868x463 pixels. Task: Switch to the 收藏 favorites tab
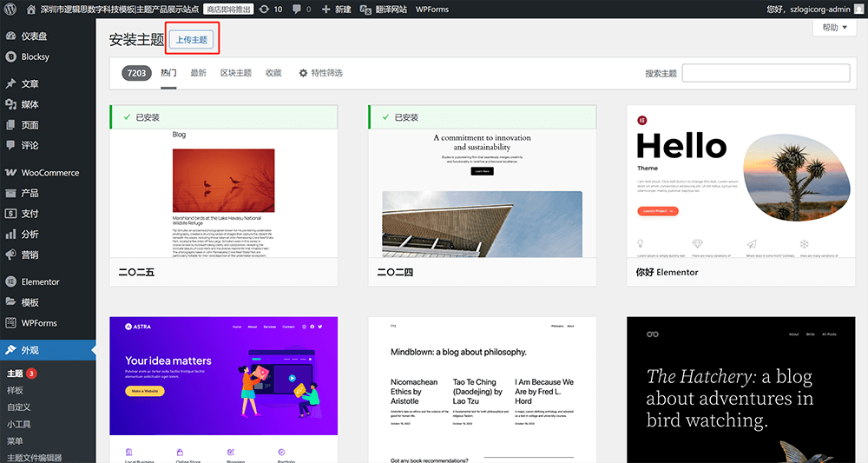[273, 73]
